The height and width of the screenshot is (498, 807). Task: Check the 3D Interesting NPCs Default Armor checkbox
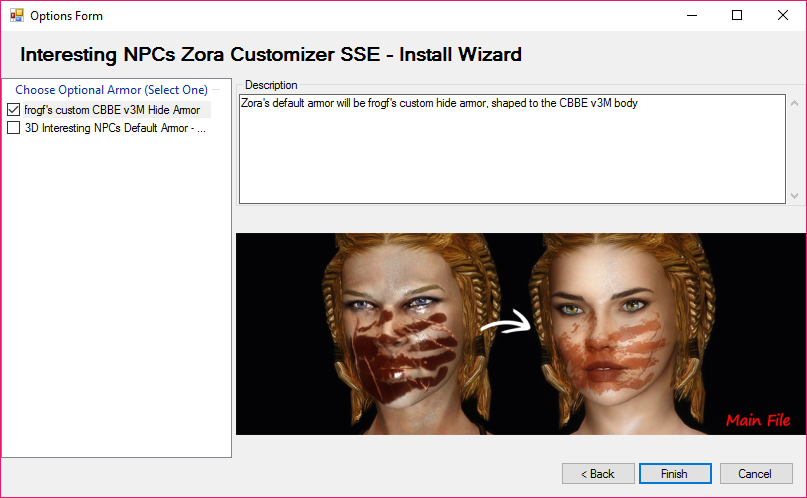pyautogui.click(x=13, y=128)
